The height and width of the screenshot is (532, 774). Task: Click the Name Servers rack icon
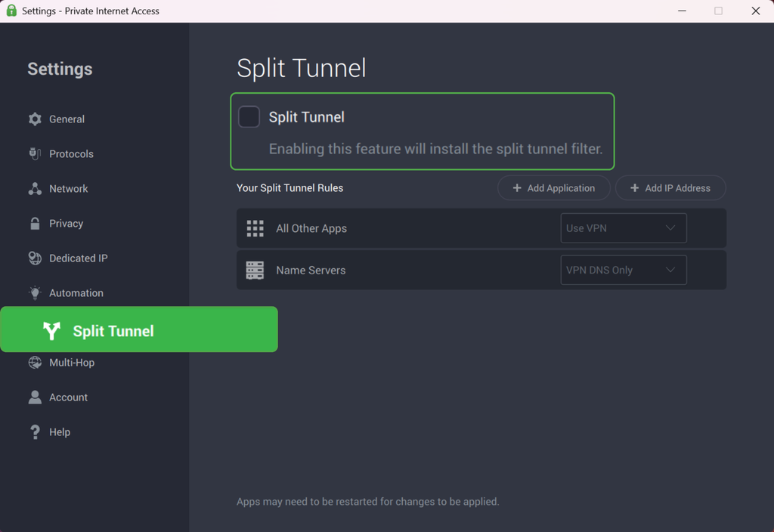tap(255, 271)
